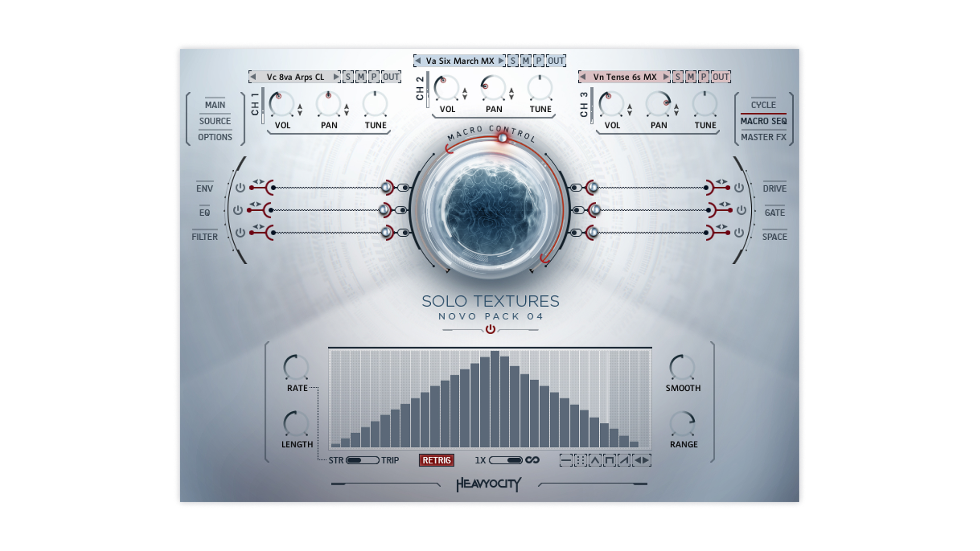Select the MACRO SEQ tab
The width and height of the screenshot is (980, 551).
tap(764, 121)
